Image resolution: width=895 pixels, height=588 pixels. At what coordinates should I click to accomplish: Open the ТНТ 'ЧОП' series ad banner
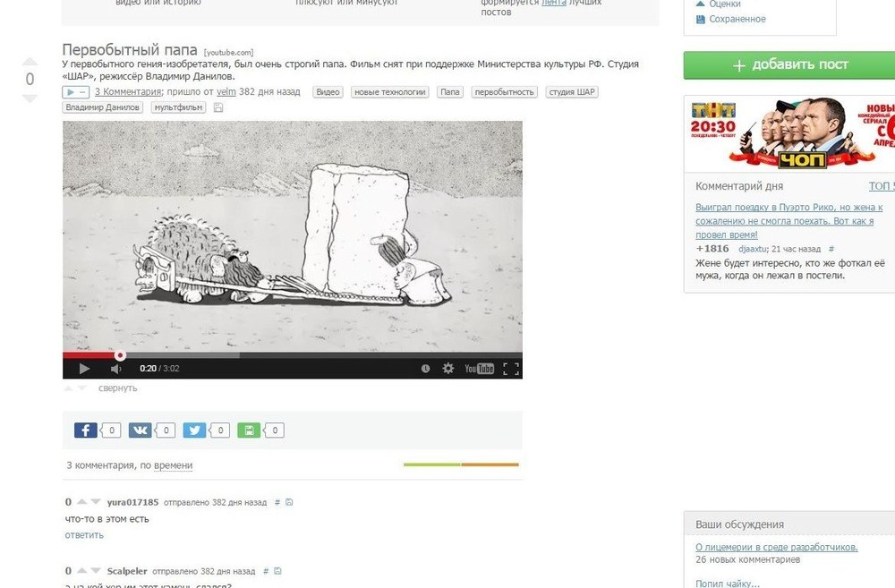pos(789,134)
